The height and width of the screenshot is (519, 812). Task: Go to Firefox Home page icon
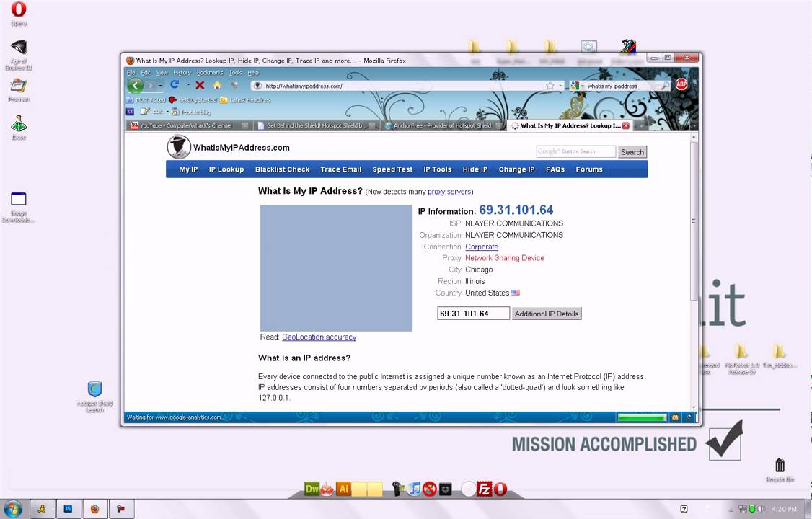point(218,85)
